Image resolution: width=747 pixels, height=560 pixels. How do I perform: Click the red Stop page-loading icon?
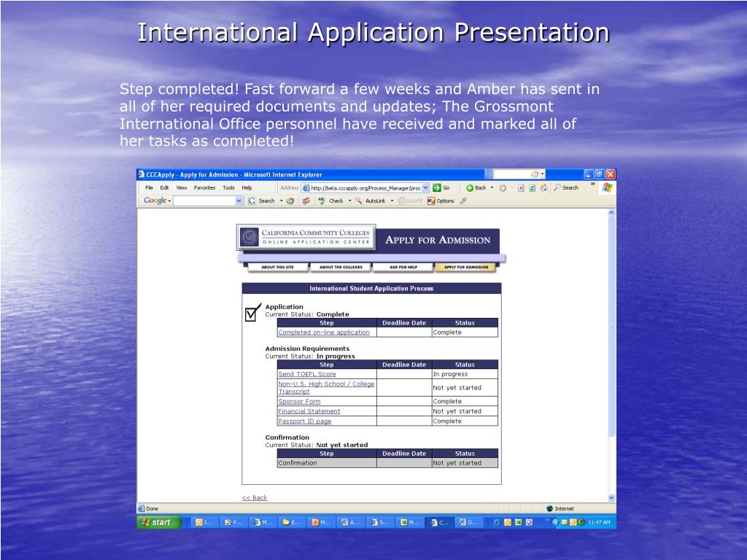point(521,188)
